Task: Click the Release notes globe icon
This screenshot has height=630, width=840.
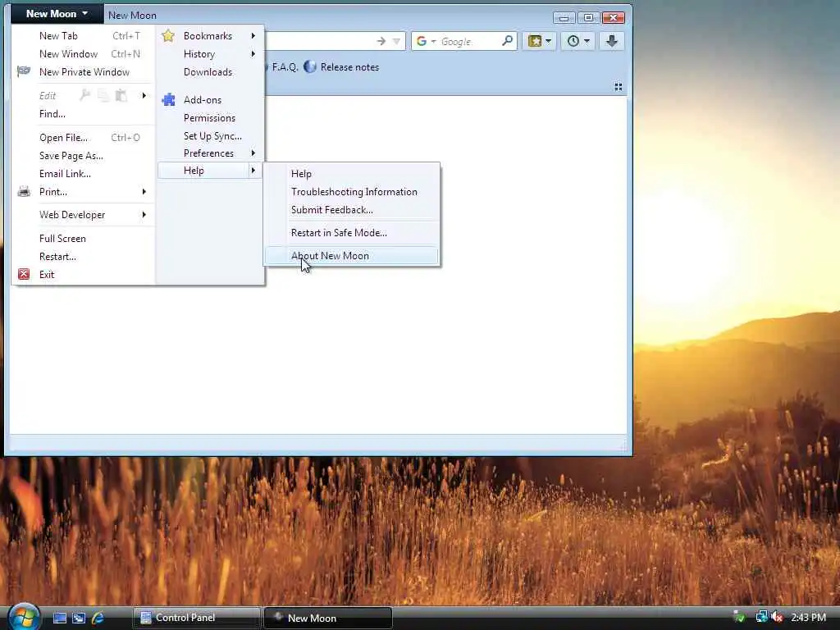Action: point(309,67)
